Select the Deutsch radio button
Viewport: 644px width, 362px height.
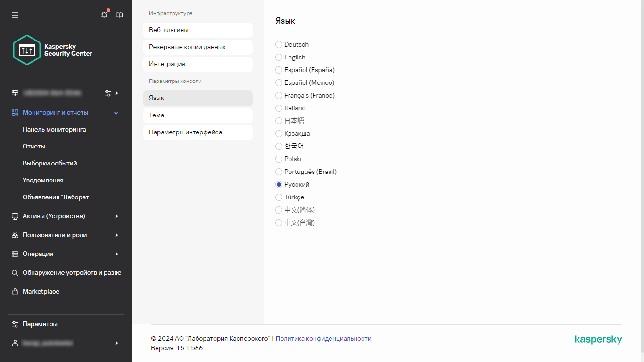click(x=279, y=45)
